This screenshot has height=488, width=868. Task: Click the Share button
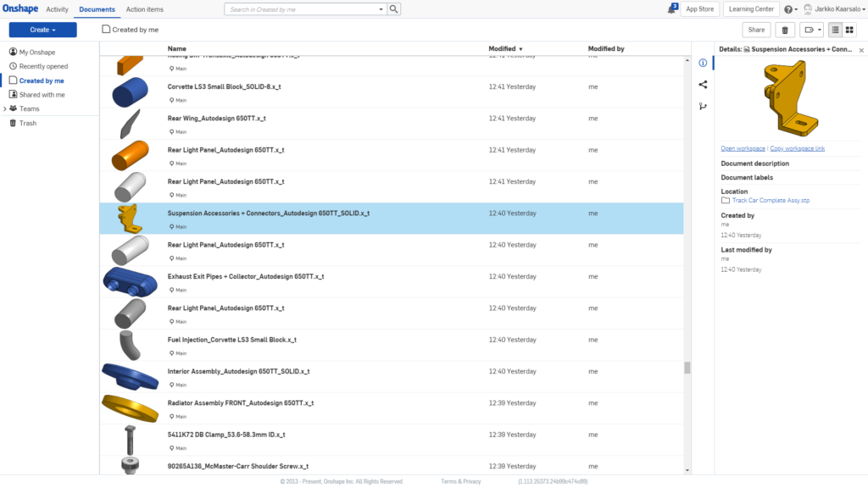(756, 30)
